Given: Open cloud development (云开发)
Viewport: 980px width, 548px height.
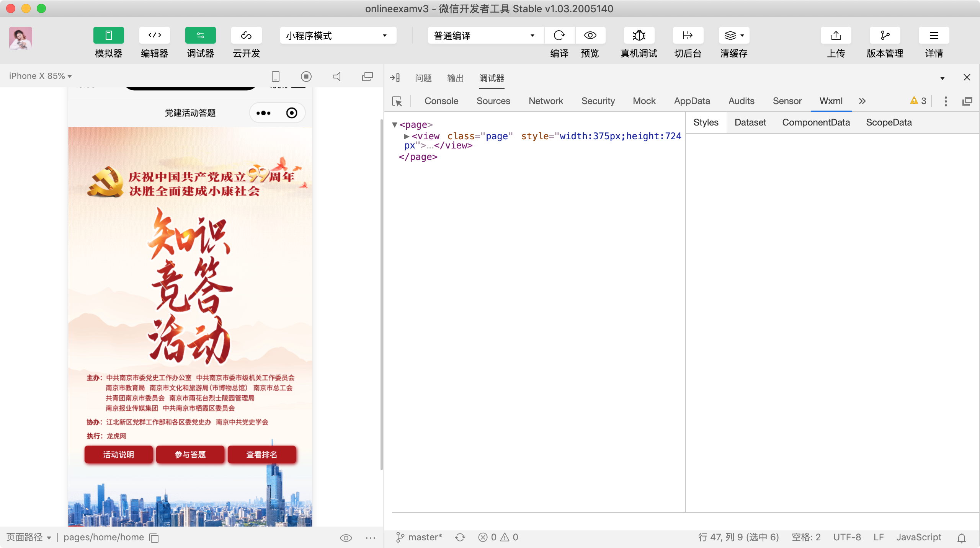Looking at the screenshot, I should 246,36.
